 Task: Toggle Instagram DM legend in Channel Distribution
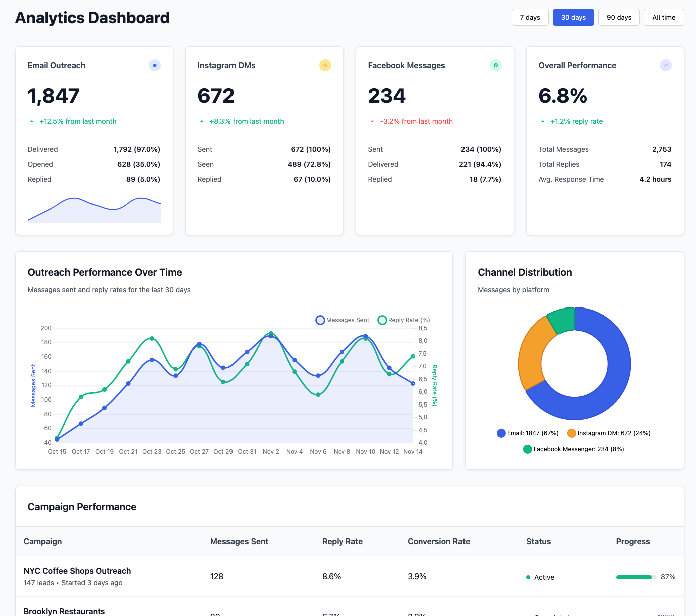[609, 433]
